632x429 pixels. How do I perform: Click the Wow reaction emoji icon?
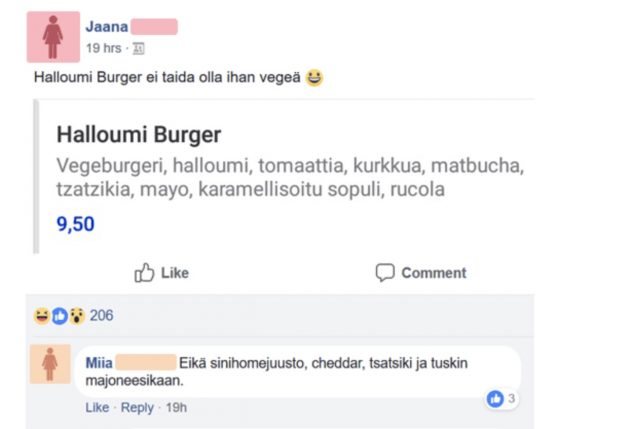[x=74, y=316]
